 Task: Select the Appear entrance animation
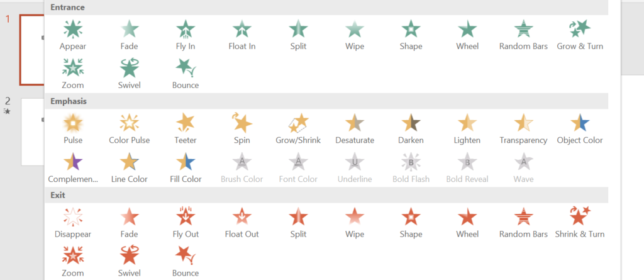tap(73, 35)
